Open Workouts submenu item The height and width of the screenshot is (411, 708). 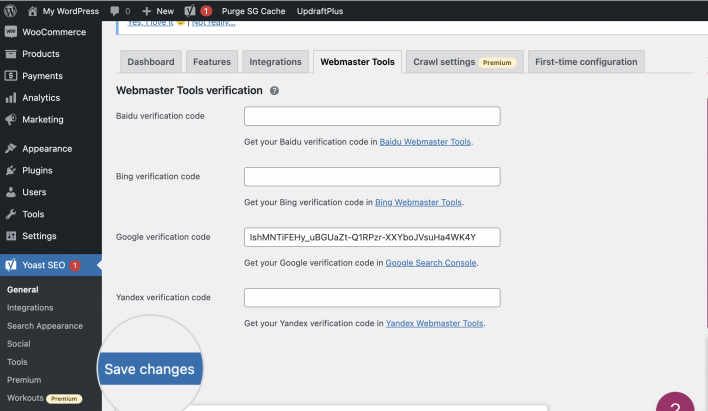pyautogui.click(x=25, y=398)
